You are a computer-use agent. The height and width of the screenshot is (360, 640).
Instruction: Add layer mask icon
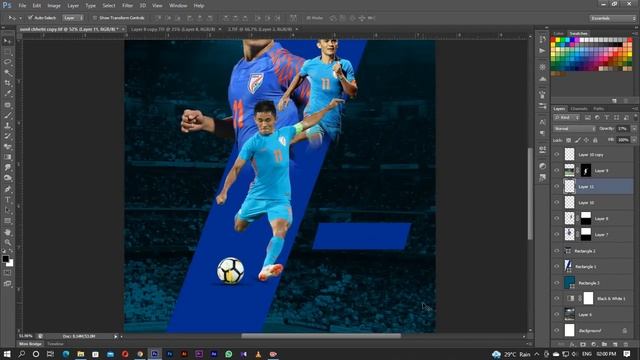click(583, 344)
